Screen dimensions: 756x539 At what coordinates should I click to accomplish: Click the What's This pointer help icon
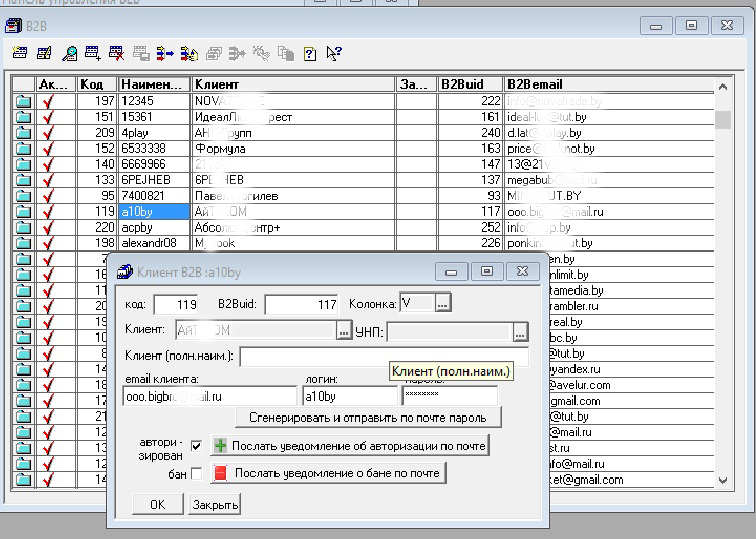coord(334,53)
